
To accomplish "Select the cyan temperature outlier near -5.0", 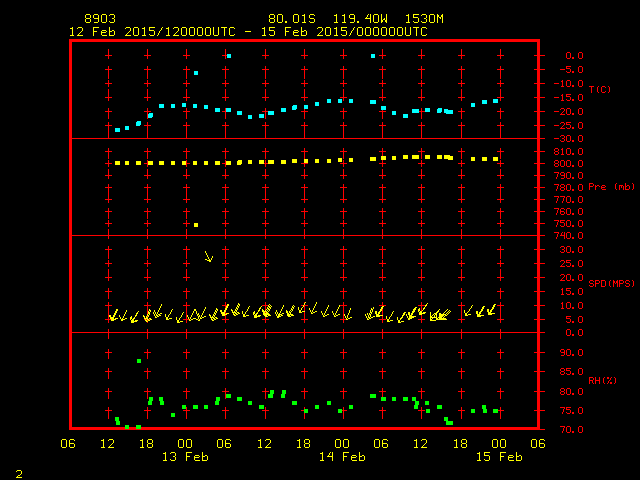I will (x=196, y=73).
